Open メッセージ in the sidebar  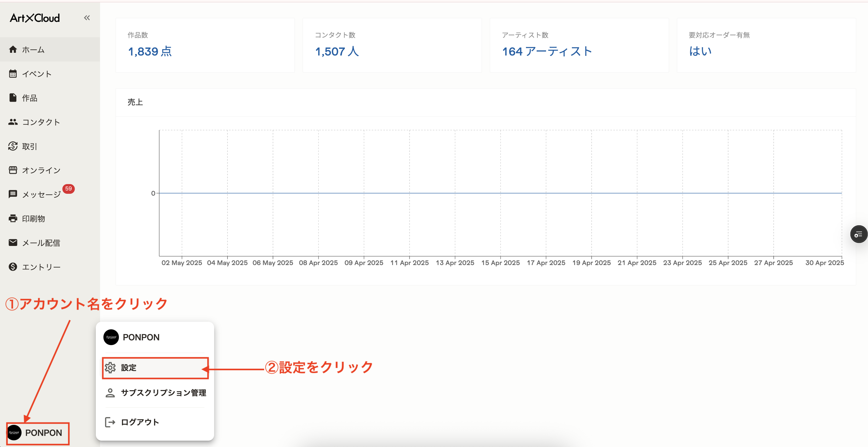[50, 194]
